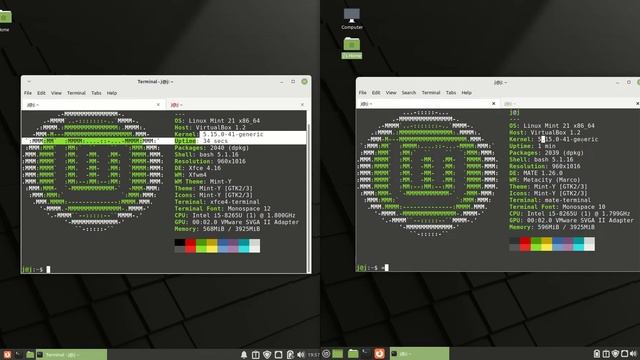Open File menu in the MATE terminal
The height and width of the screenshot is (360, 640).
click(362, 93)
